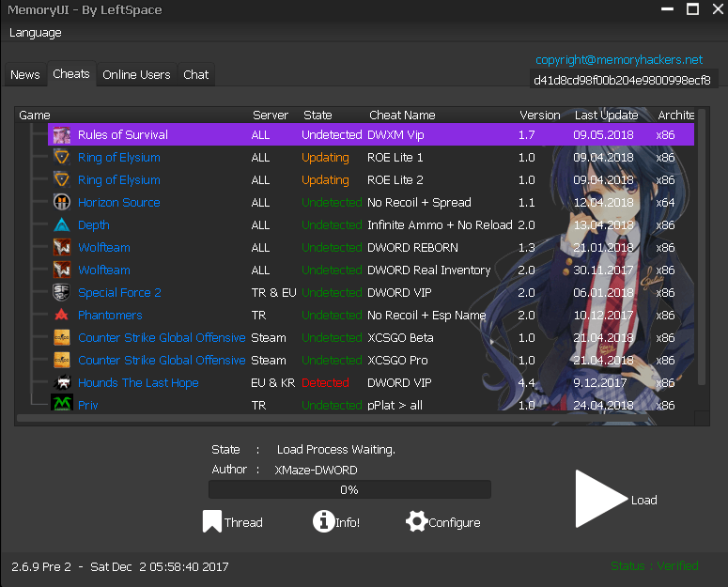This screenshot has height=587, width=728.
Task: Click the Priv game icon
Action: 62,403
